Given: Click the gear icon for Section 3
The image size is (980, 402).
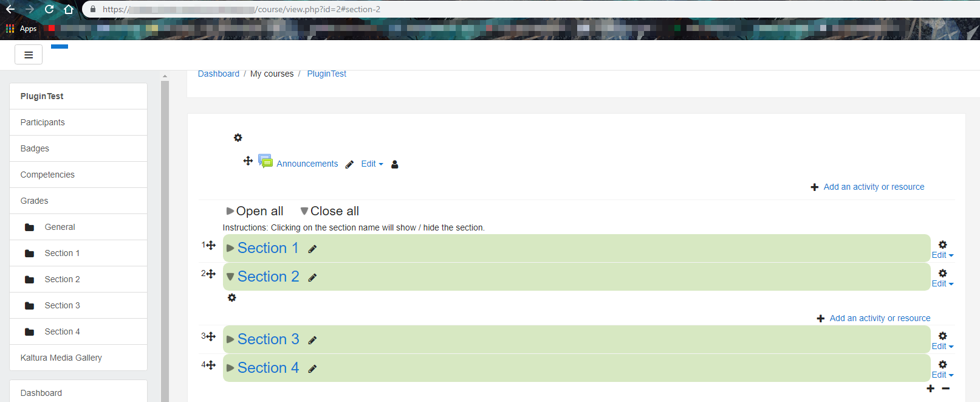Looking at the screenshot, I should (x=942, y=336).
